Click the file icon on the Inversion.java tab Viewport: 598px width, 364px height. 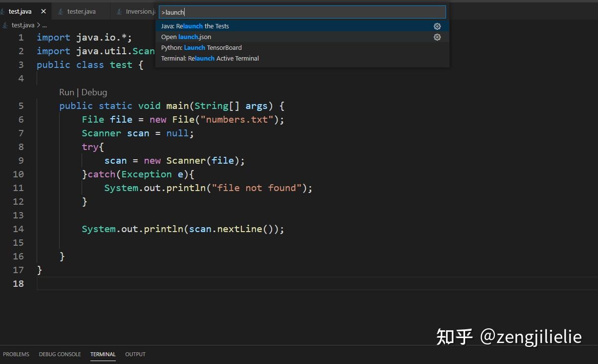[119, 11]
